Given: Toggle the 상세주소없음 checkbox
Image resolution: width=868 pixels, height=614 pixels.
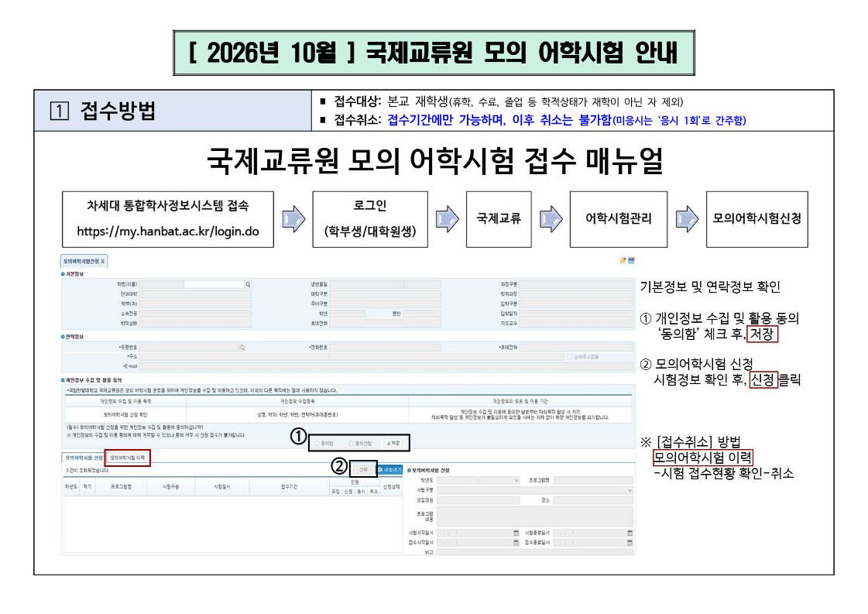Looking at the screenshot, I should pos(569,357).
